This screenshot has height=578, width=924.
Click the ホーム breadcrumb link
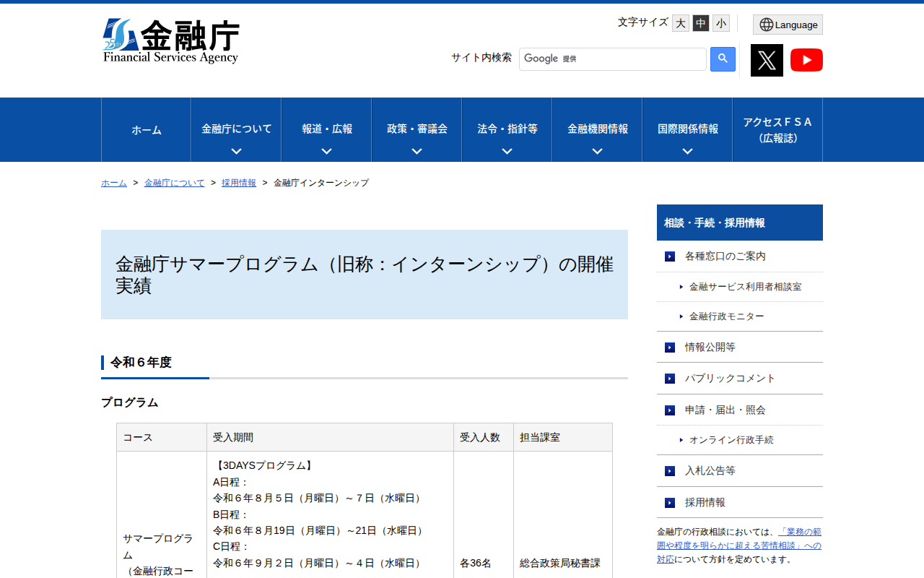tap(114, 183)
